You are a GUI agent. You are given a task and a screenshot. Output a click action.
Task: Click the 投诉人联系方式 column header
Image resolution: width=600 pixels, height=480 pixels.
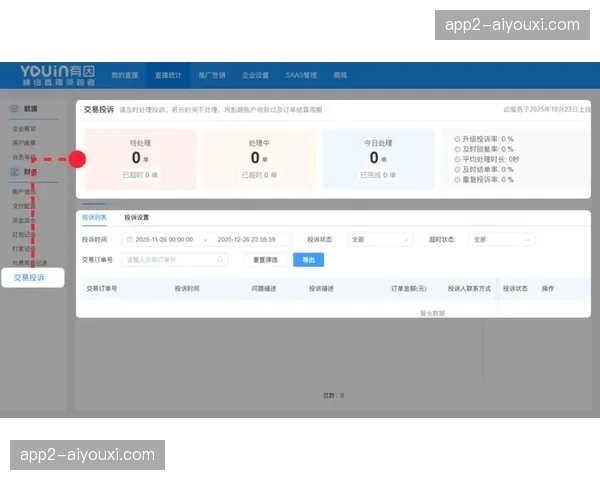click(x=469, y=289)
